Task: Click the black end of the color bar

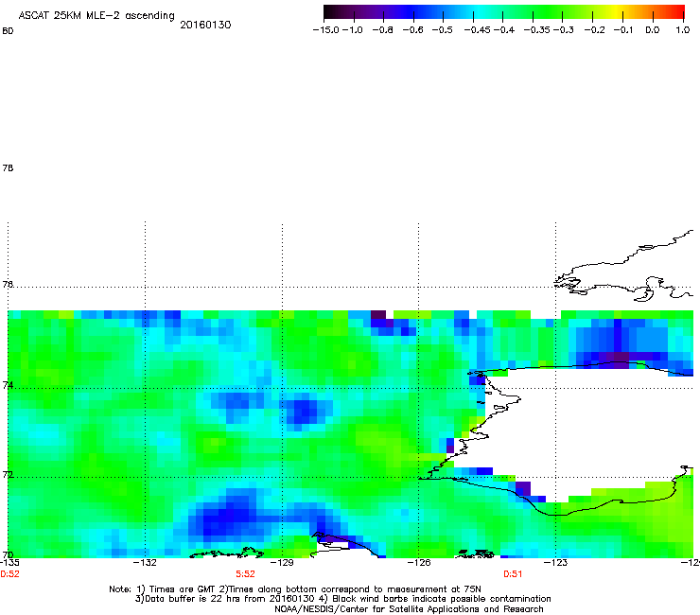Action: [329, 12]
